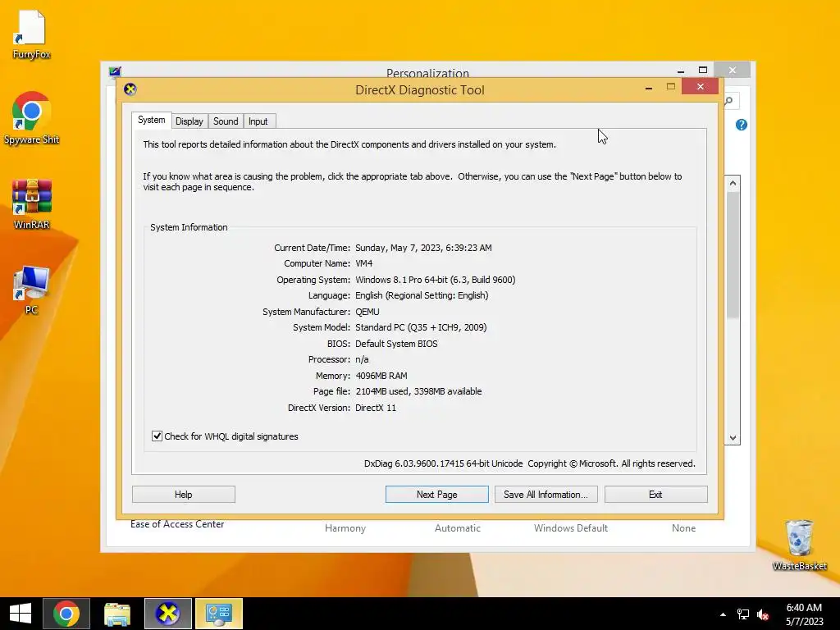Click the Help button

[183, 495]
